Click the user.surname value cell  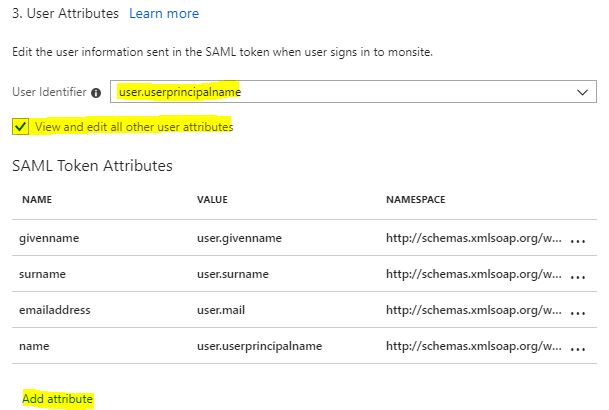[233, 274]
